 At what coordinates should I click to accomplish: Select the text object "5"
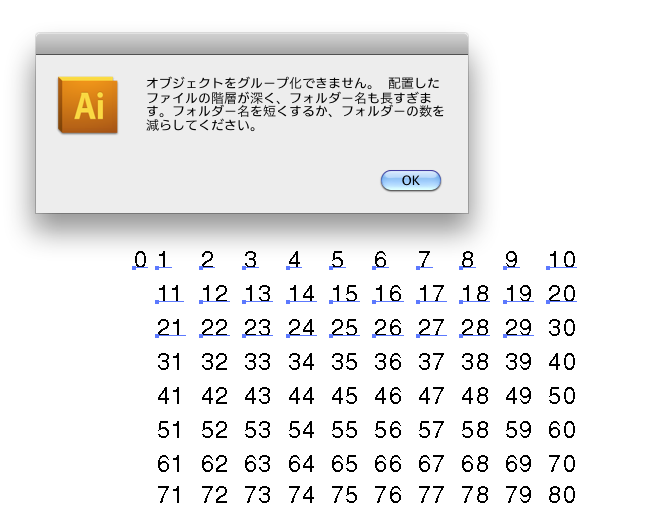coord(337,260)
